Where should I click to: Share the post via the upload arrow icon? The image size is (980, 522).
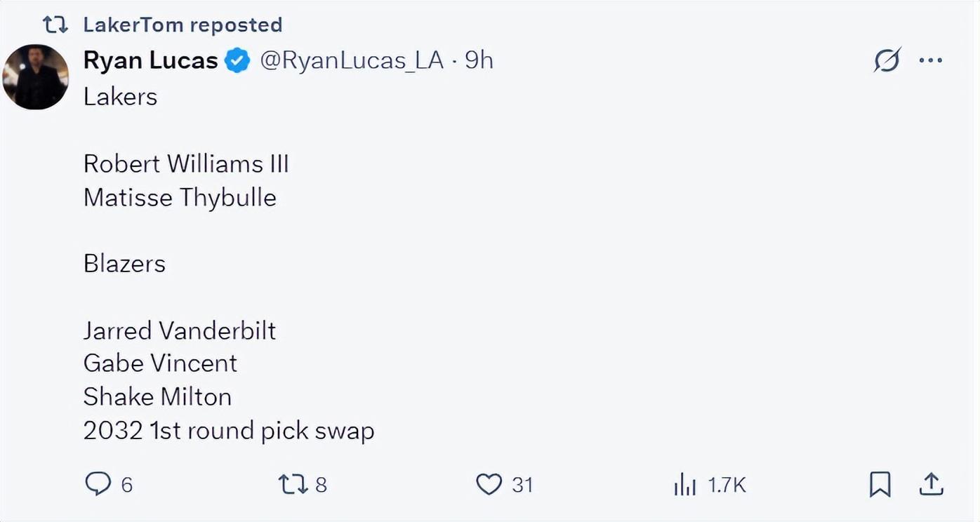tap(930, 484)
